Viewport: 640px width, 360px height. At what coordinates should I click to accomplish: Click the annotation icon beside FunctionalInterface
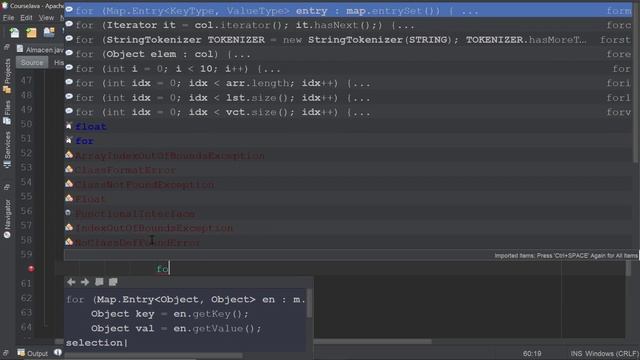(x=68, y=213)
